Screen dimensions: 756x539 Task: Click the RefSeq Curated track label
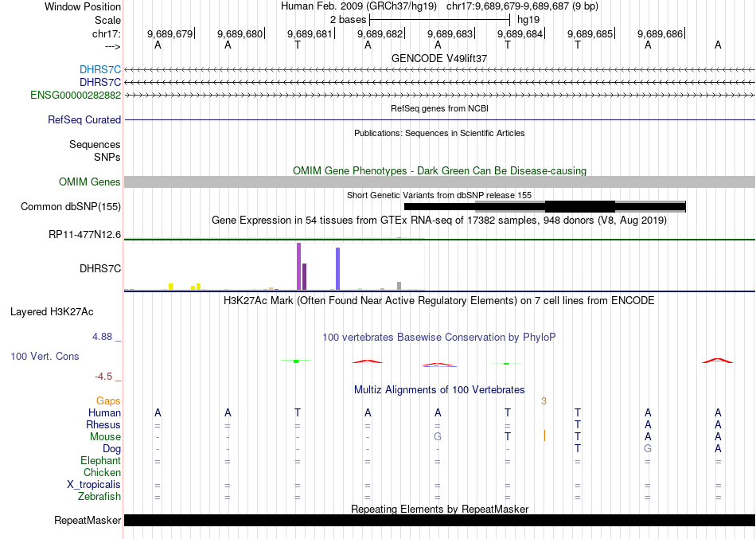point(84,119)
